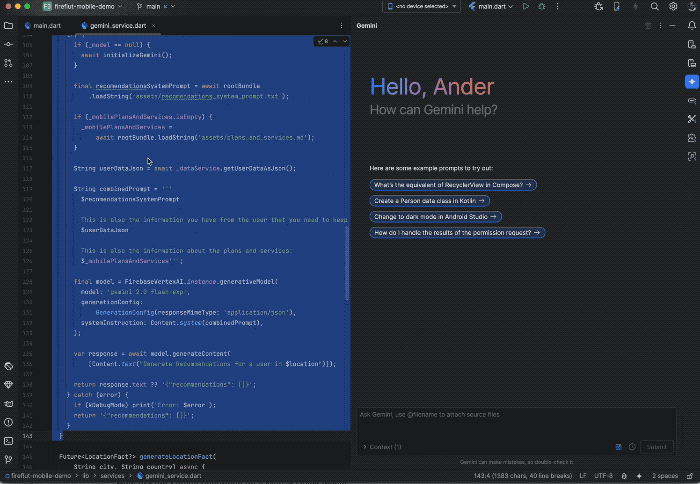Show more tool windows via left sidebar ellipsis
This screenshot has width=700, height=484.
(8, 82)
